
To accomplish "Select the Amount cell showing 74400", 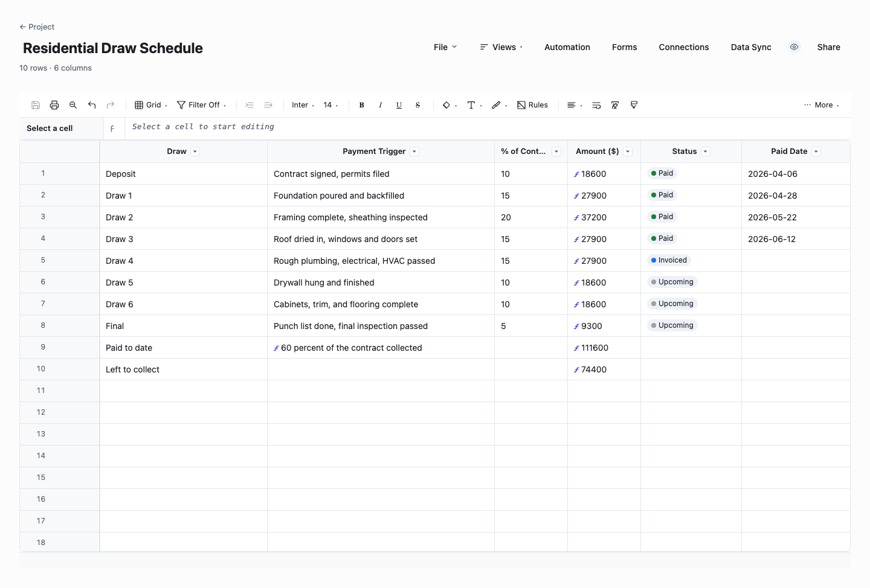I will (x=604, y=369).
